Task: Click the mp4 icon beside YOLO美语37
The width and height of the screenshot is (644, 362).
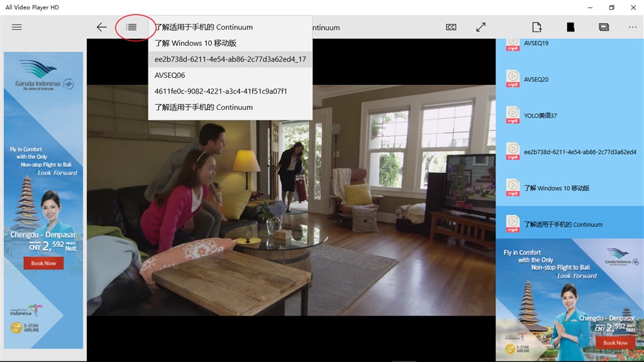Action: (513, 115)
